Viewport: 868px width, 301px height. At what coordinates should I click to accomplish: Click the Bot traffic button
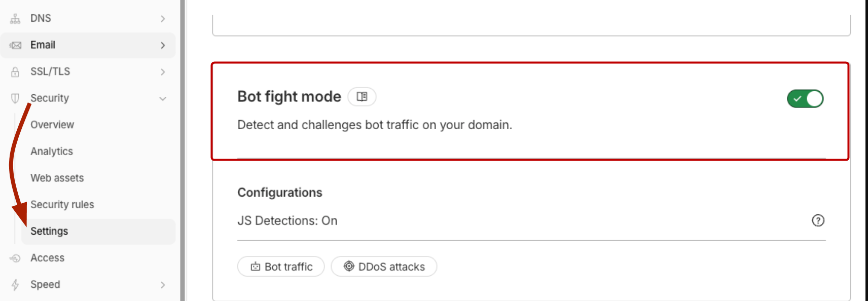tap(281, 267)
